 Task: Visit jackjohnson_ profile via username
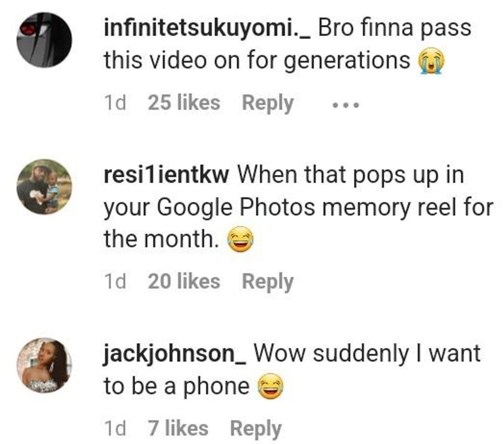(x=175, y=354)
